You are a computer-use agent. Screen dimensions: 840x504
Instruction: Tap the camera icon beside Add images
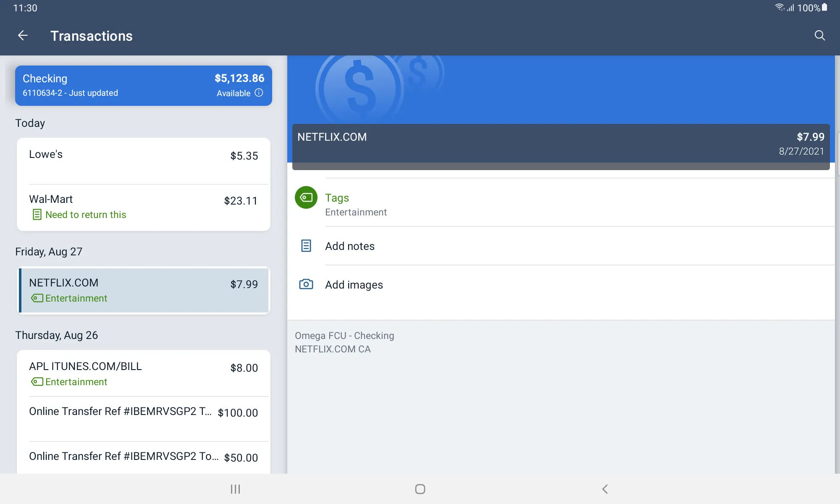tap(306, 284)
